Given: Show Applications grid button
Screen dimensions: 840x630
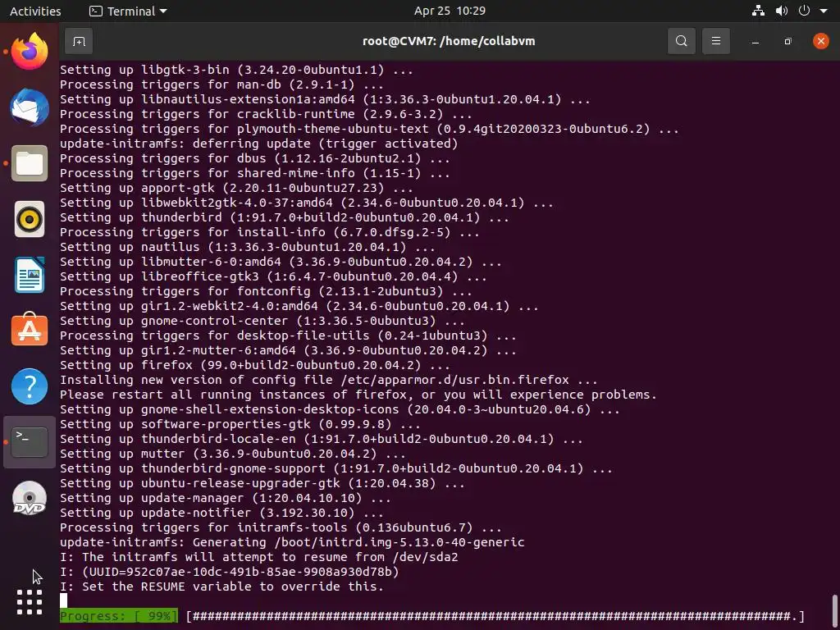Looking at the screenshot, I should [30, 603].
